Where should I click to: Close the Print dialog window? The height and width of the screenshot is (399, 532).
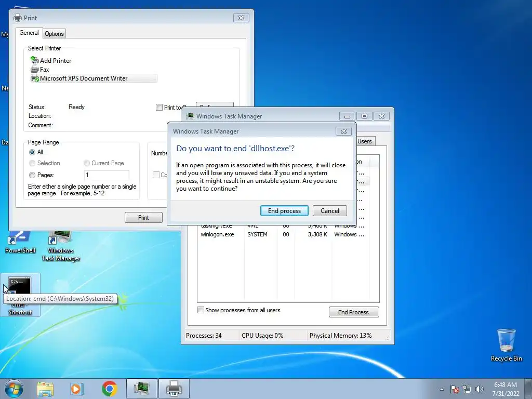click(x=241, y=18)
